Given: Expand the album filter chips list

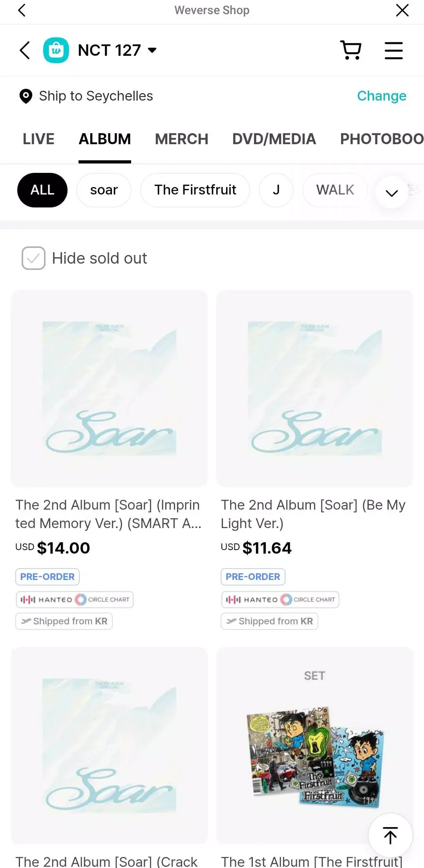Looking at the screenshot, I should pos(391,193).
